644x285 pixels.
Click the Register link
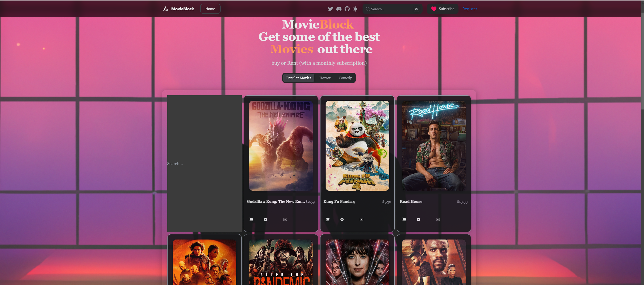(470, 8)
